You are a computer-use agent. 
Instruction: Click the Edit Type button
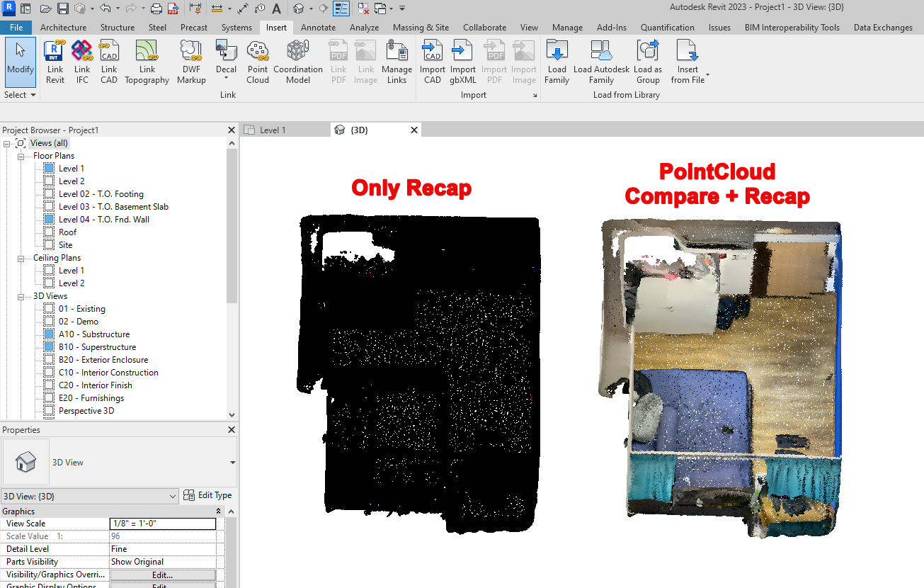[x=208, y=496]
